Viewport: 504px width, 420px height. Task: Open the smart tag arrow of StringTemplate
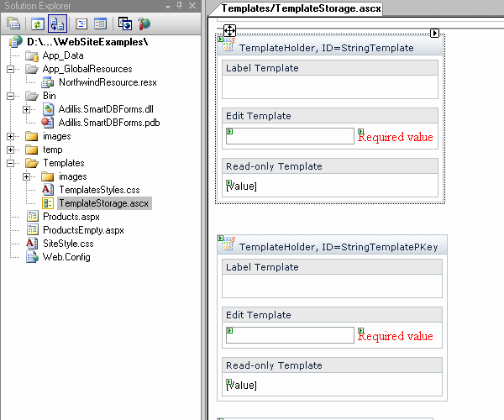tap(434, 33)
